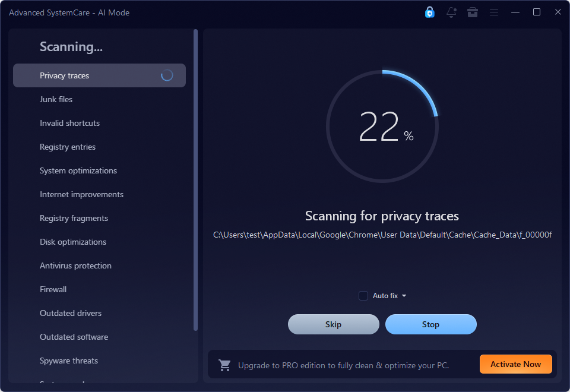Select Antivirus protection item
570x392 pixels.
(75, 266)
